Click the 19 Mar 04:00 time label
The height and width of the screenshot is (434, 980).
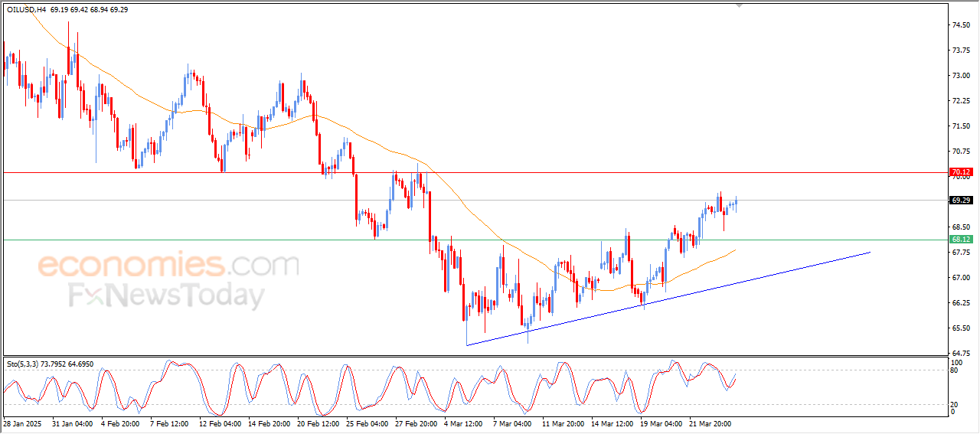[662, 423]
